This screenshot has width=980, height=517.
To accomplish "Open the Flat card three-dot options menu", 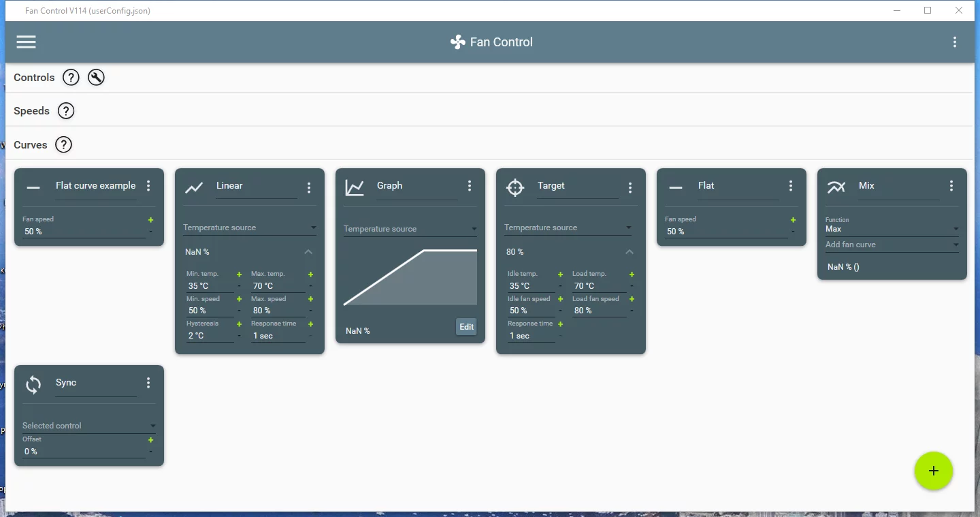I will 791,186.
